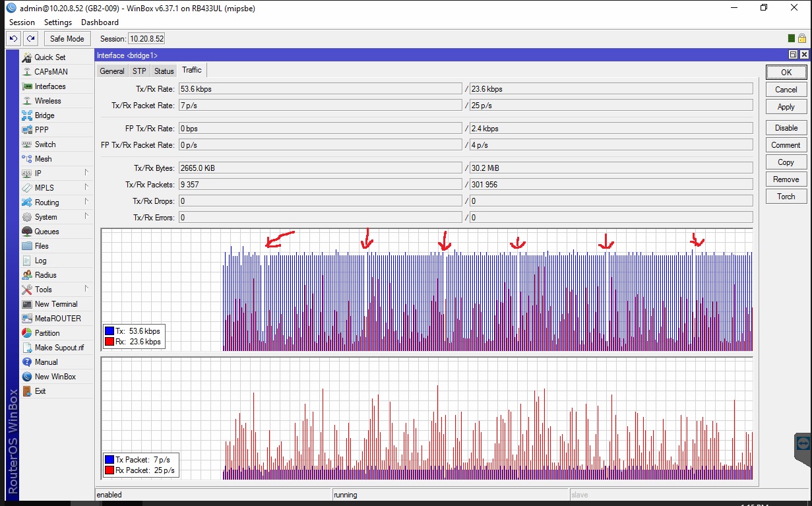Apply the bridge1 interface settings
Image resolution: width=812 pixels, height=506 pixels.
pyautogui.click(x=786, y=107)
